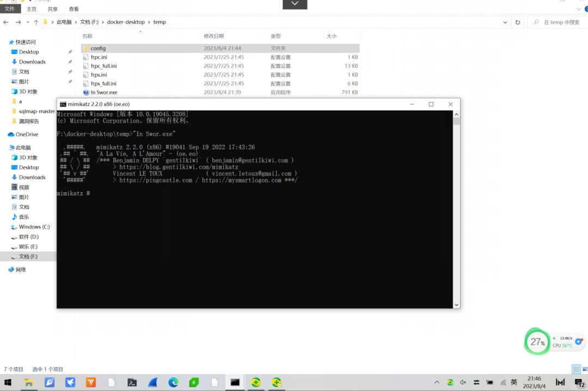This screenshot has width=588, height=391.
Task: Click the 27% memory usage floating widget
Action: coord(537,341)
